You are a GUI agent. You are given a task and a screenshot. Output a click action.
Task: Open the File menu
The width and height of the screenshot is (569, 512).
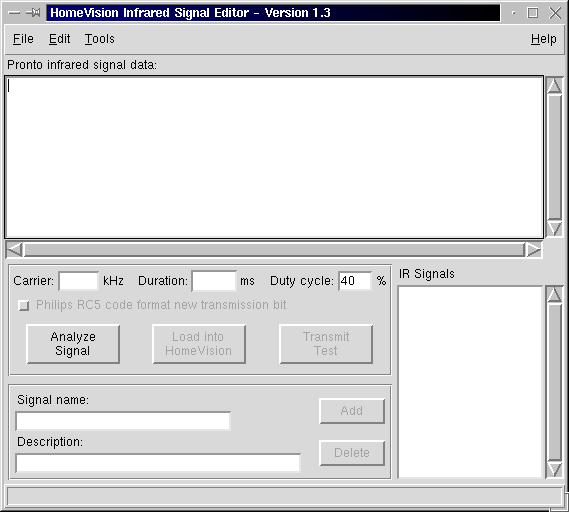coord(23,39)
